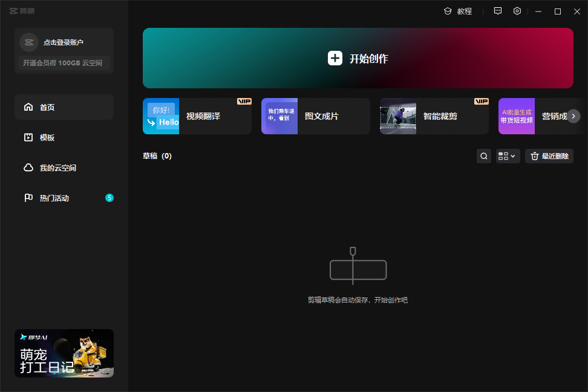The height and width of the screenshot is (392, 588).
Task: Open the 教程 tutorial icon
Action: coord(448,11)
